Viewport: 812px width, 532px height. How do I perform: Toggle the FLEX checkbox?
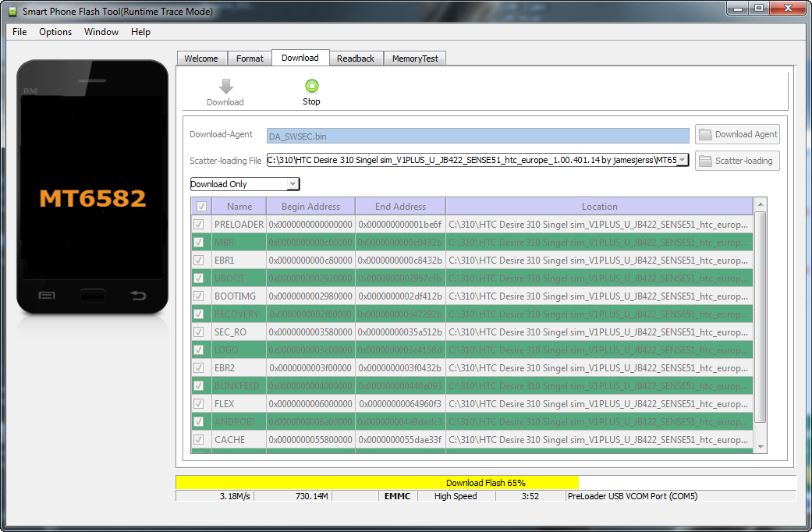pos(198,403)
